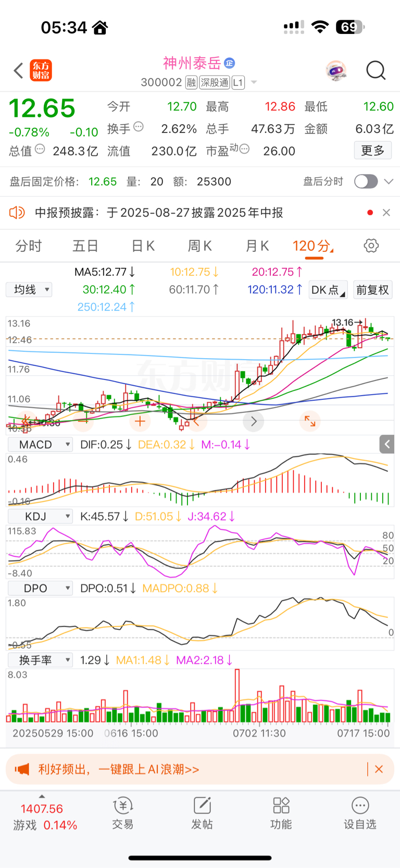Tap the MA2:2.18 turnover value
This screenshot has height=868, width=400.
pos(204,661)
